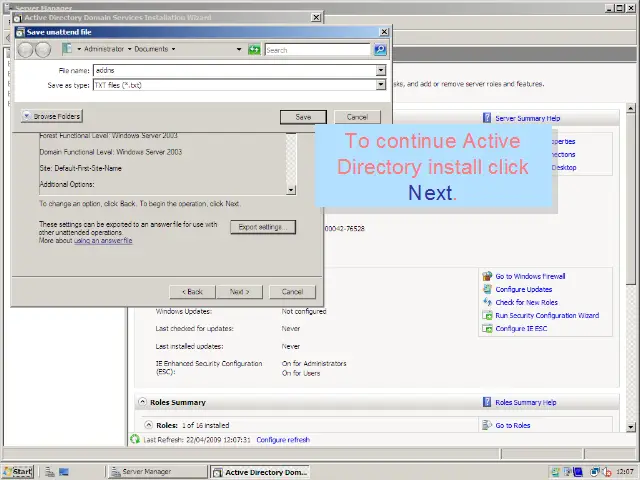Click the green refresh icon beside Last Refresh

click(135, 440)
